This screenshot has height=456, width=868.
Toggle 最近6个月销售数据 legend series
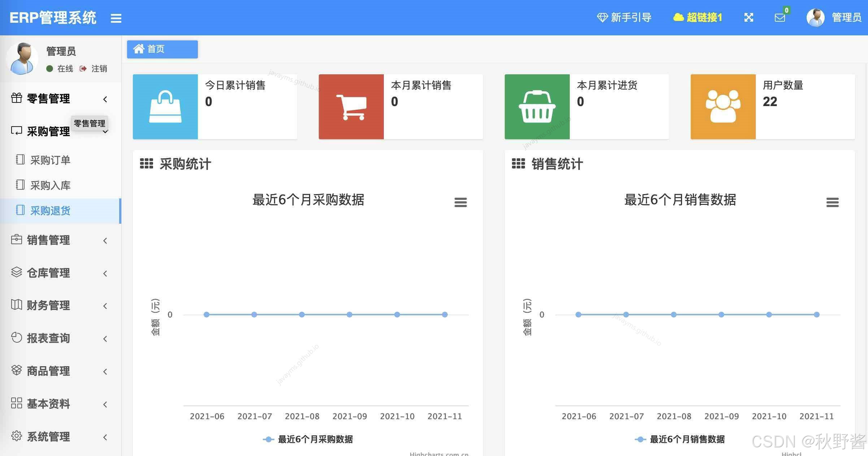coord(687,439)
